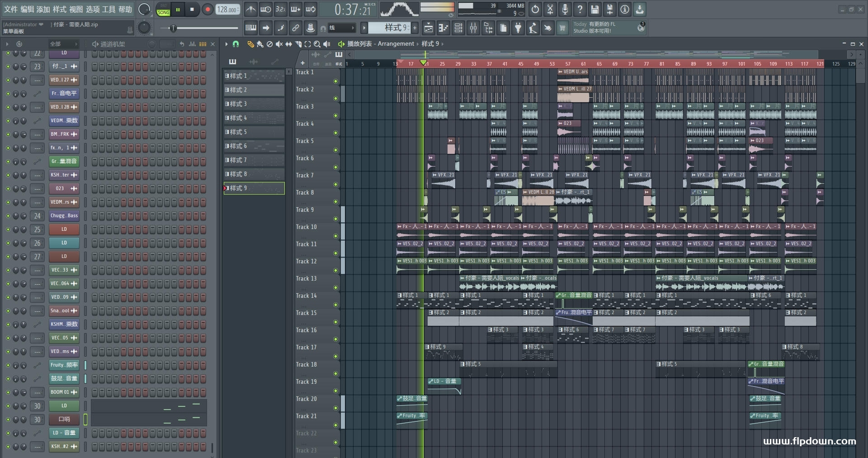The width and height of the screenshot is (868, 458).
Task: Toggle the metronome icon
Action: [x=250, y=10]
